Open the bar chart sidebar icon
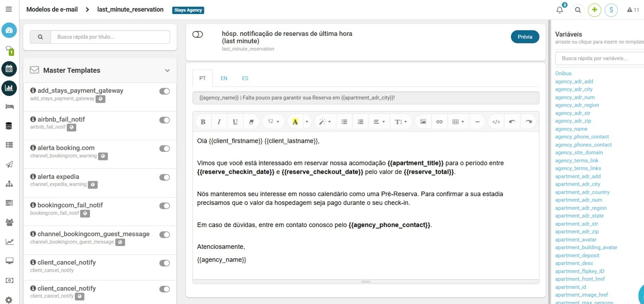Screen dimensions: 644x304 click(9, 88)
